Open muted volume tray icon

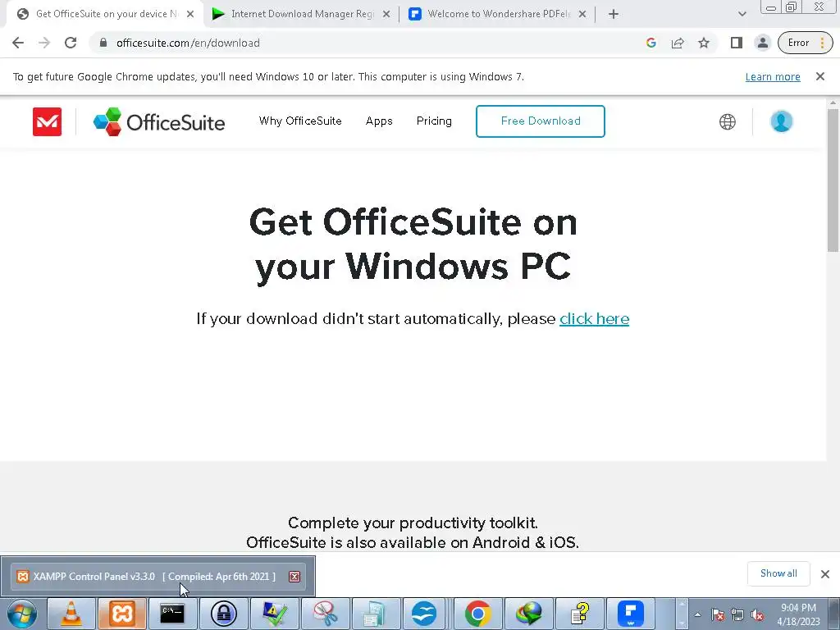pyautogui.click(x=757, y=614)
